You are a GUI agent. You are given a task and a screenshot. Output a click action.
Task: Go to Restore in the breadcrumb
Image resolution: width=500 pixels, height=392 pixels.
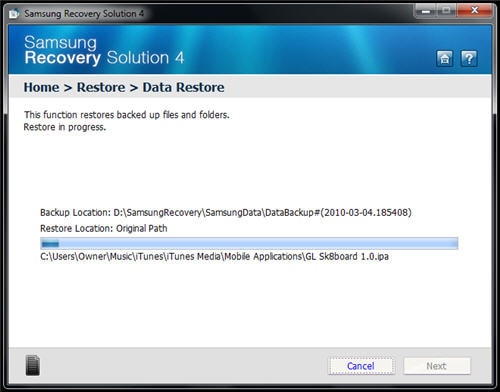click(x=101, y=87)
